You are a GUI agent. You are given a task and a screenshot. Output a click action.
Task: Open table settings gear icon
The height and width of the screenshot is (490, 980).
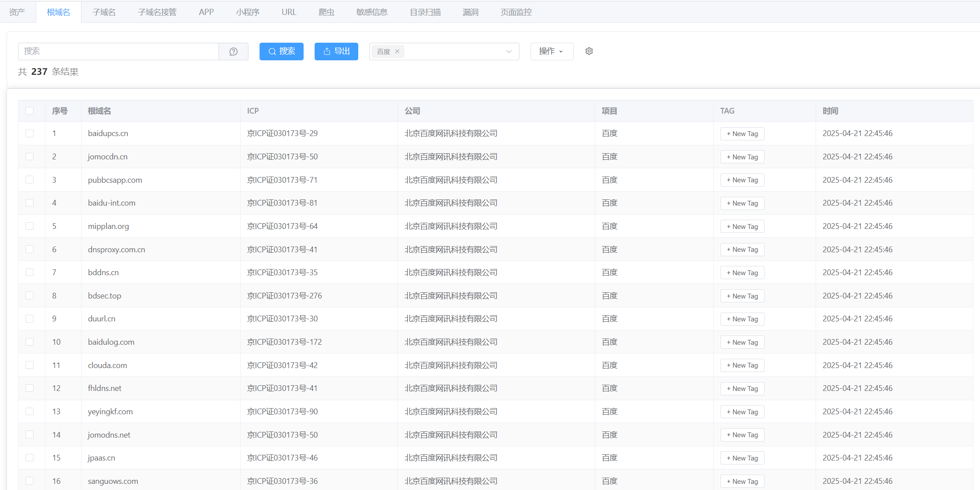click(x=589, y=51)
